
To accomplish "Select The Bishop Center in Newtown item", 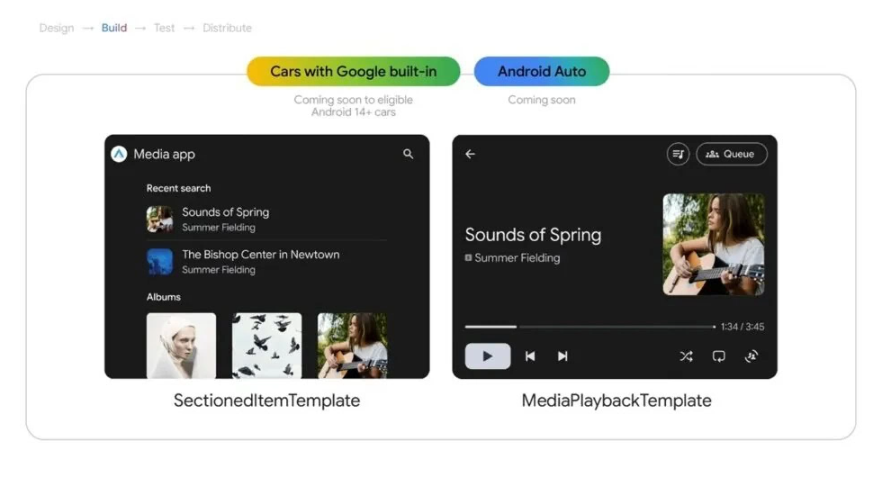I will click(266, 261).
